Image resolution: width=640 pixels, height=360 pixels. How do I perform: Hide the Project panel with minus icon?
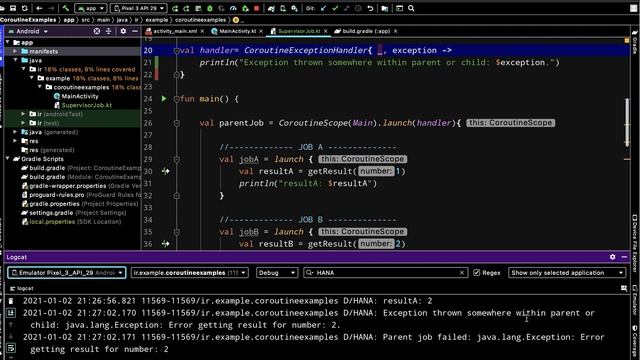pyautogui.click(x=135, y=31)
